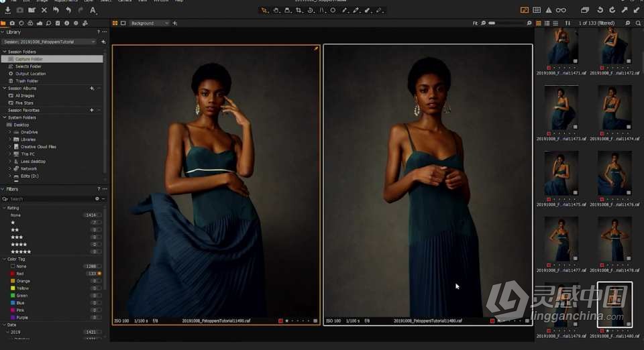Collapse the Color Tag filter group
Screen dimensions: 644x350
point(5,259)
